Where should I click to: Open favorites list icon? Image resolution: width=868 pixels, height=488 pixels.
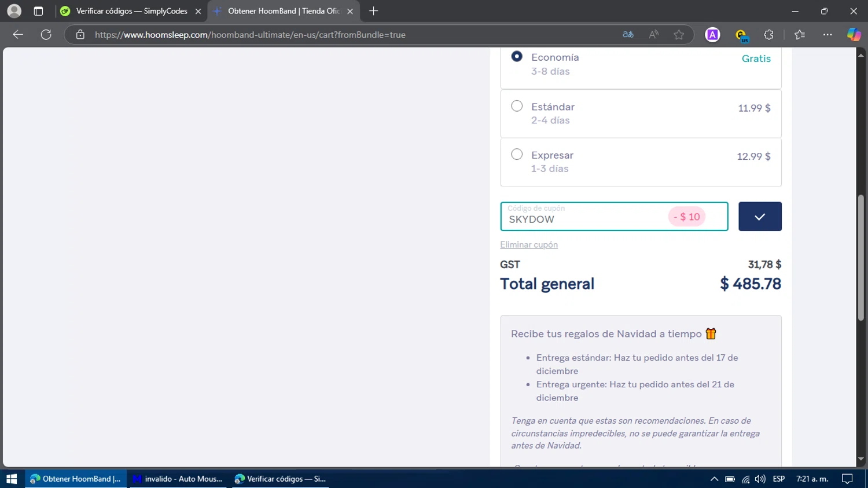[800, 35]
